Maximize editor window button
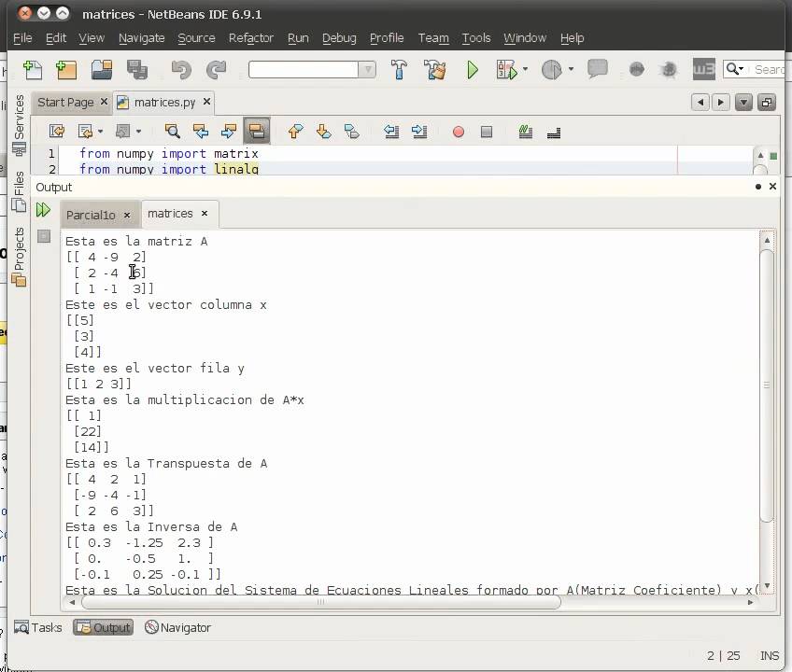The height and width of the screenshot is (672, 792). (767, 103)
